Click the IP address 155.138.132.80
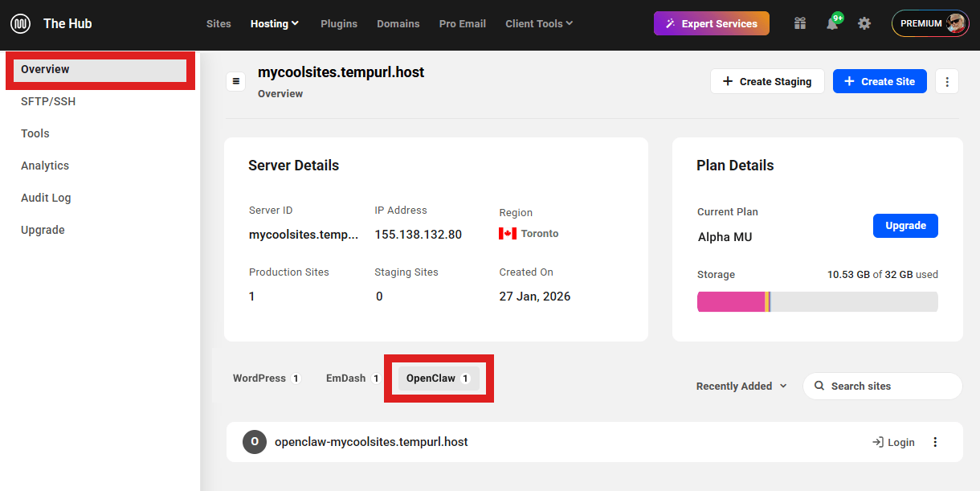The width and height of the screenshot is (980, 491). (418, 235)
